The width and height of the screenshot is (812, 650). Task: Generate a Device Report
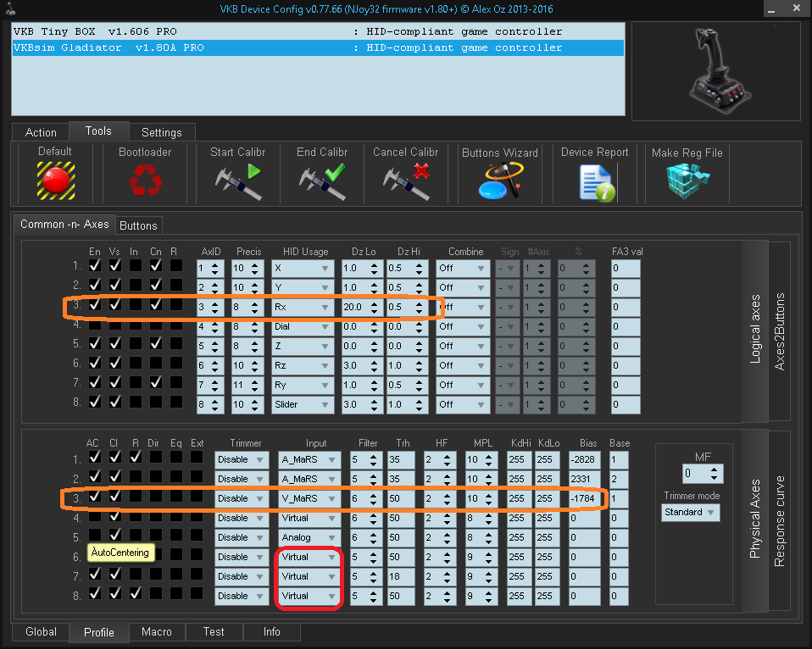[597, 183]
